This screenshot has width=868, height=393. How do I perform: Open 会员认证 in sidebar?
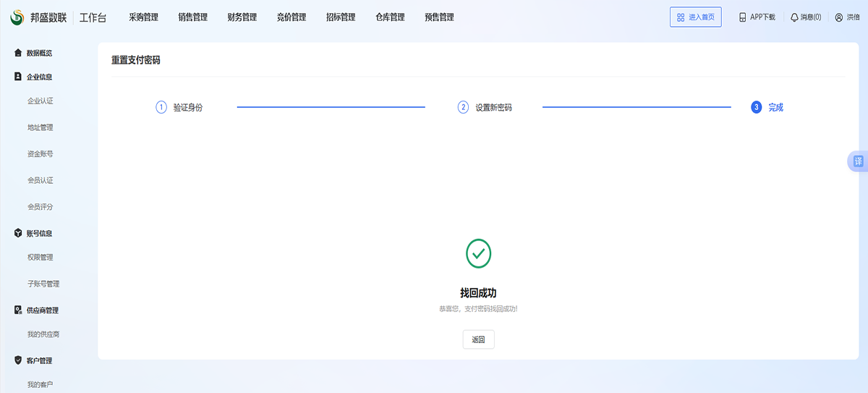[x=40, y=180]
